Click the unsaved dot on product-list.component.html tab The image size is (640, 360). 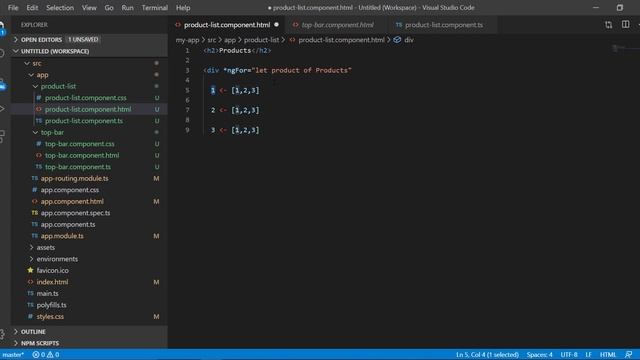tap(276, 25)
